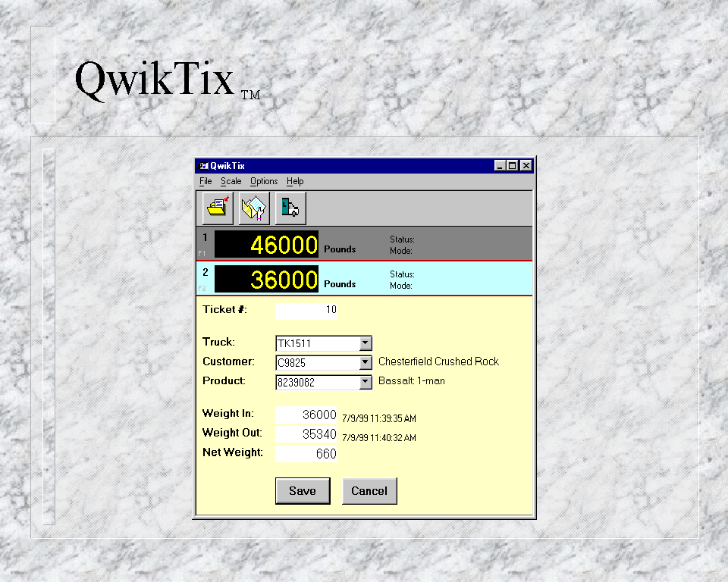Click the open ticket folder toolbar icon
This screenshot has height=582, width=728.
click(218, 208)
